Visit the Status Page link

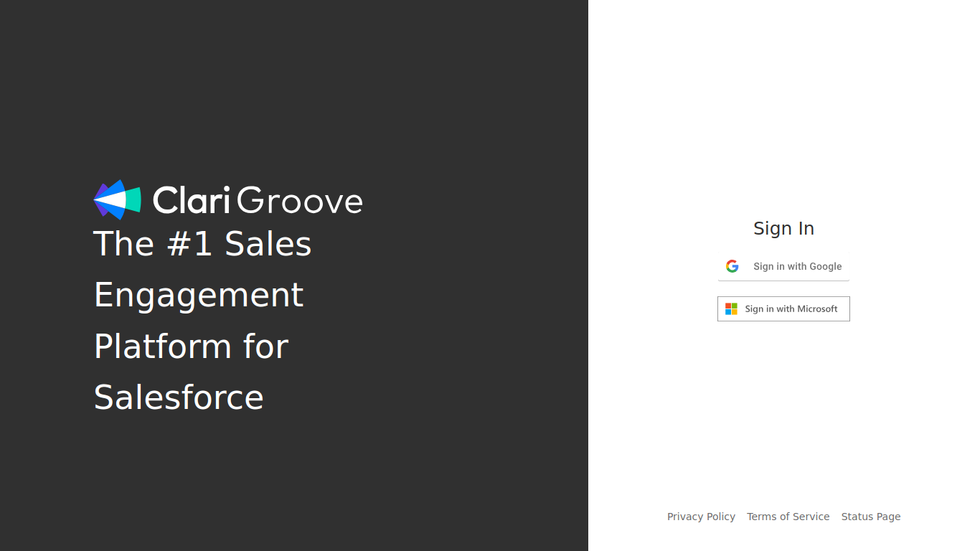[x=871, y=517]
